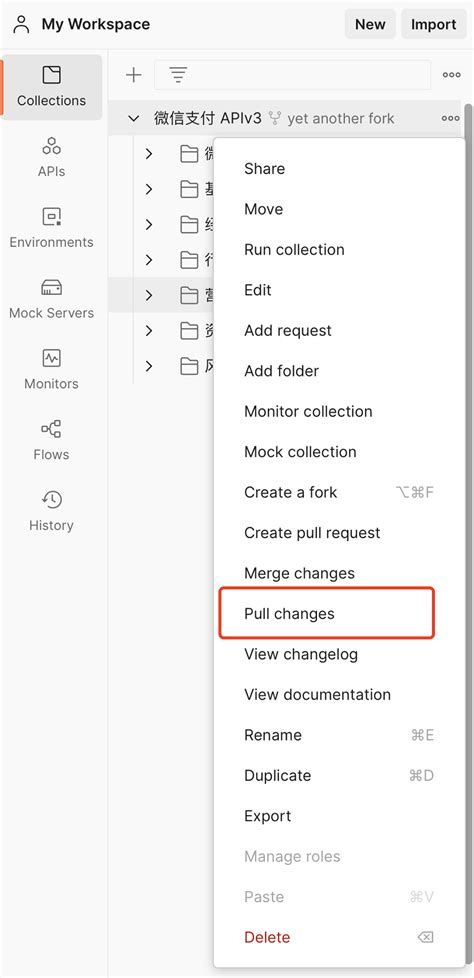Open the History sidebar icon
Screen dimensions: 474x978
tap(51, 511)
